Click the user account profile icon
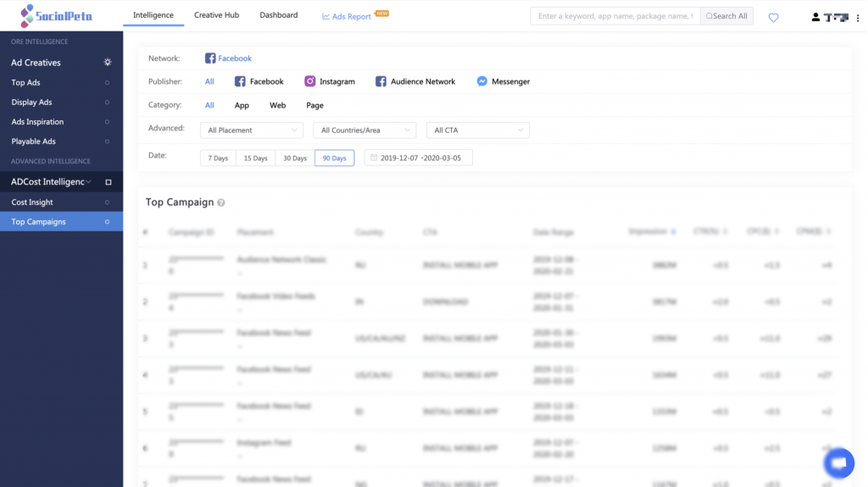The height and width of the screenshot is (487, 868). 815,17
